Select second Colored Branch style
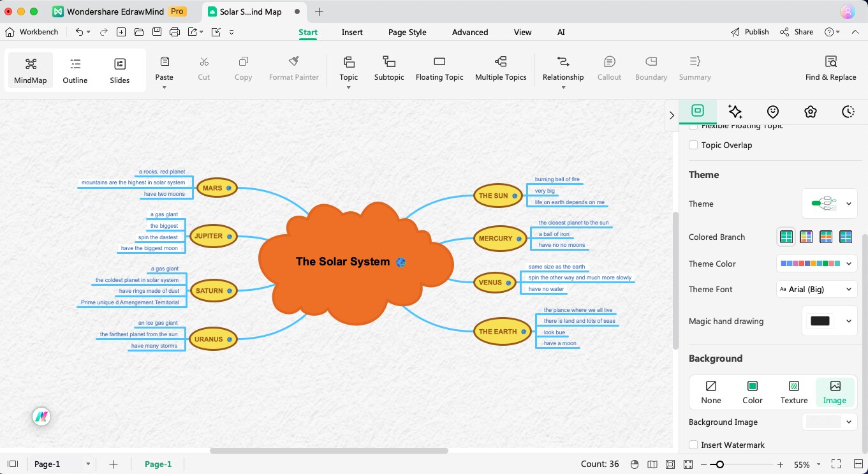The image size is (868, 474). 806,237
